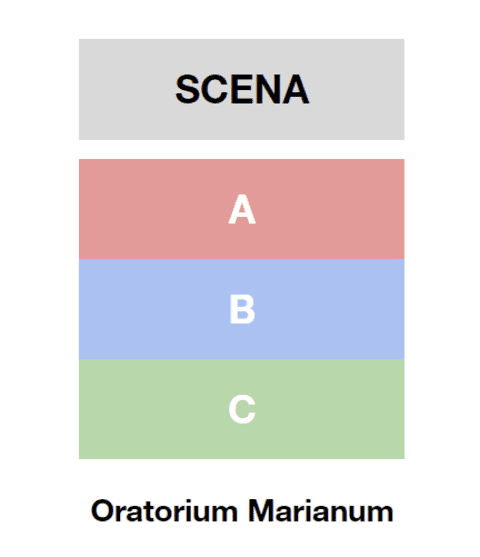Click the white letter A label

pyautogui.click(x=242, y=209)
